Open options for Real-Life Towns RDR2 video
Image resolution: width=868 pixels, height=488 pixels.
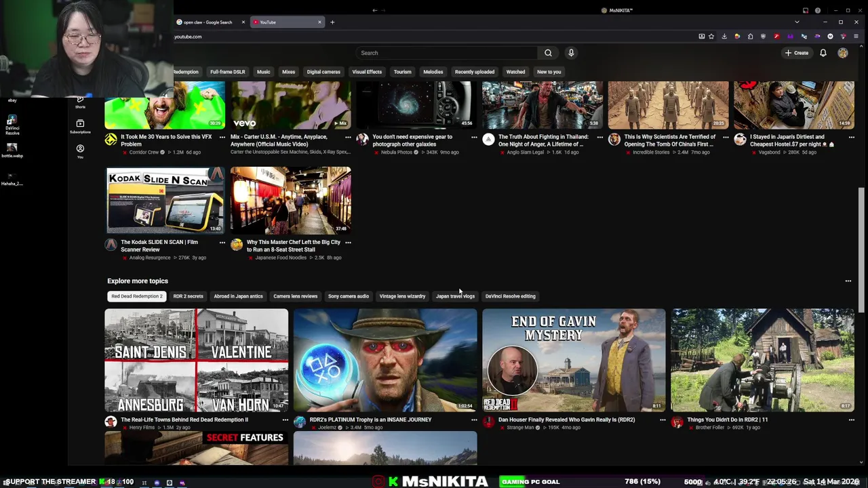pyautogui.click(x=285, y=420)
